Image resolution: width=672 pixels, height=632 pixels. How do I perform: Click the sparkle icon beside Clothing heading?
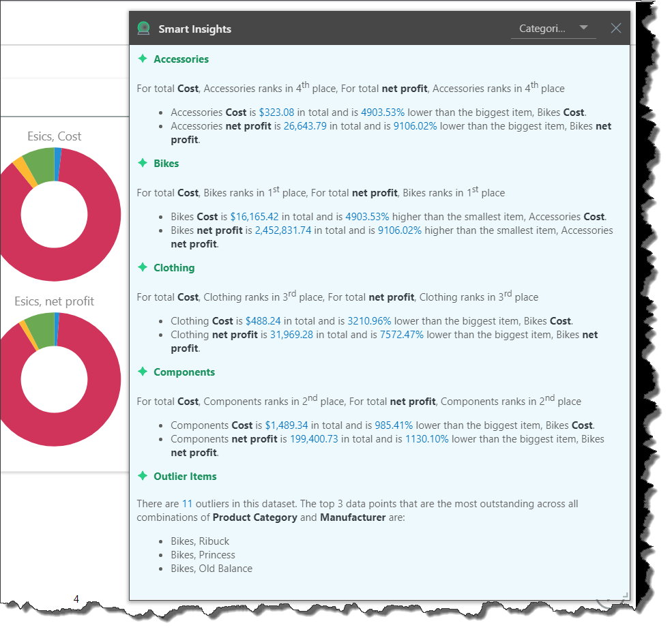click(142, 267)
